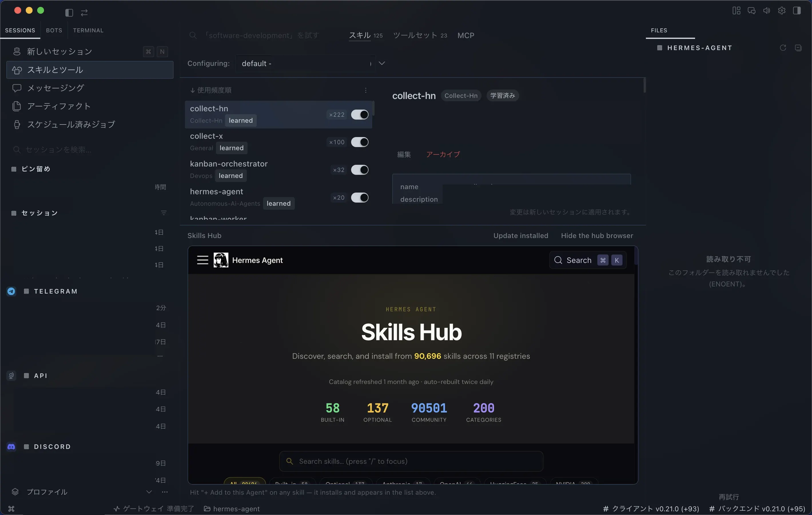Image resolution: width=812 pixels, height=515 pixels.
Task: Click the Telegram icon in sidebar
Action: pyautogui.click(x=11, y=291)
